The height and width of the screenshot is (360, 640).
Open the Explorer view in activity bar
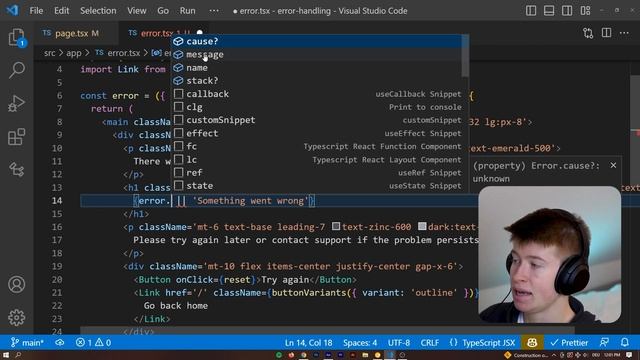(16, 38)
